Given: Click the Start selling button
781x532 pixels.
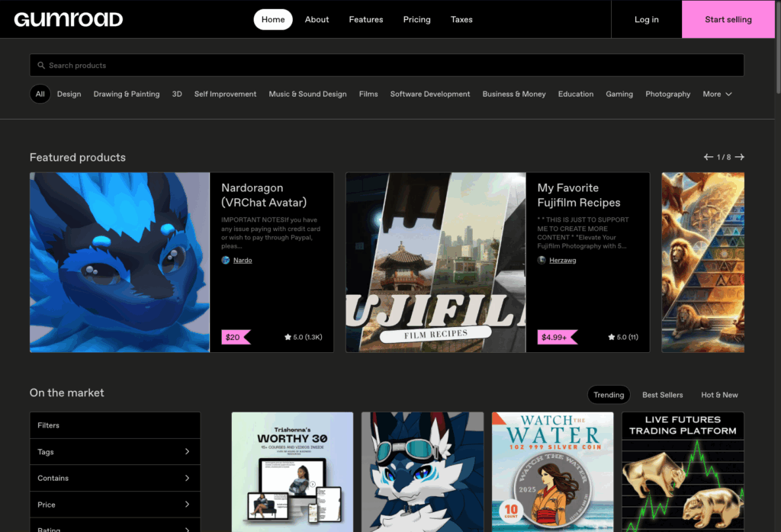Looking at the screenshot, I should pyautogui.click(x=728, y=19).
